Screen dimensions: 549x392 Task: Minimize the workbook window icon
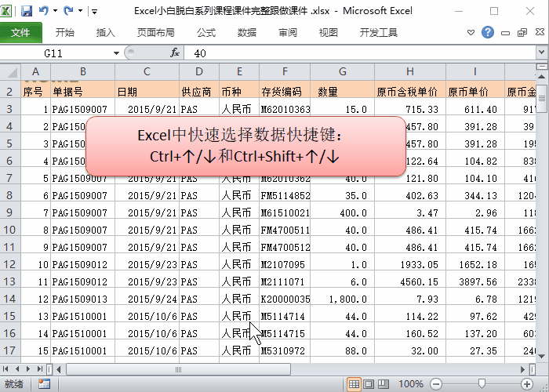pyautogui.click(x=505, y=33)
